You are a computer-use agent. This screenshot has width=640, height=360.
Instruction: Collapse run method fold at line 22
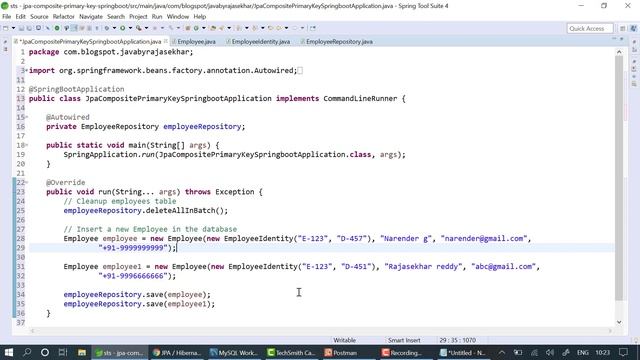27,182
